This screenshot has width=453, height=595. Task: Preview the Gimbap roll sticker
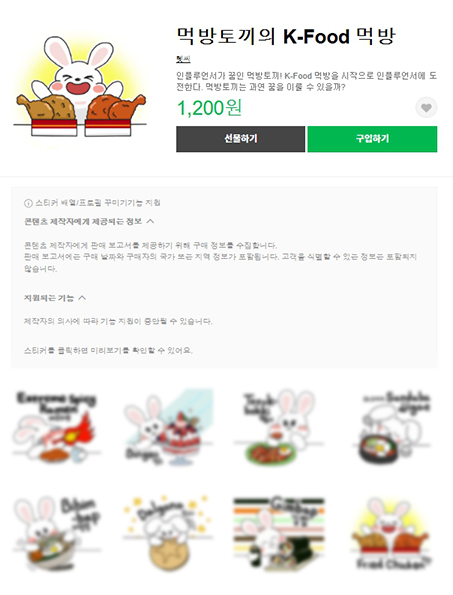click(x=279, y=533)
